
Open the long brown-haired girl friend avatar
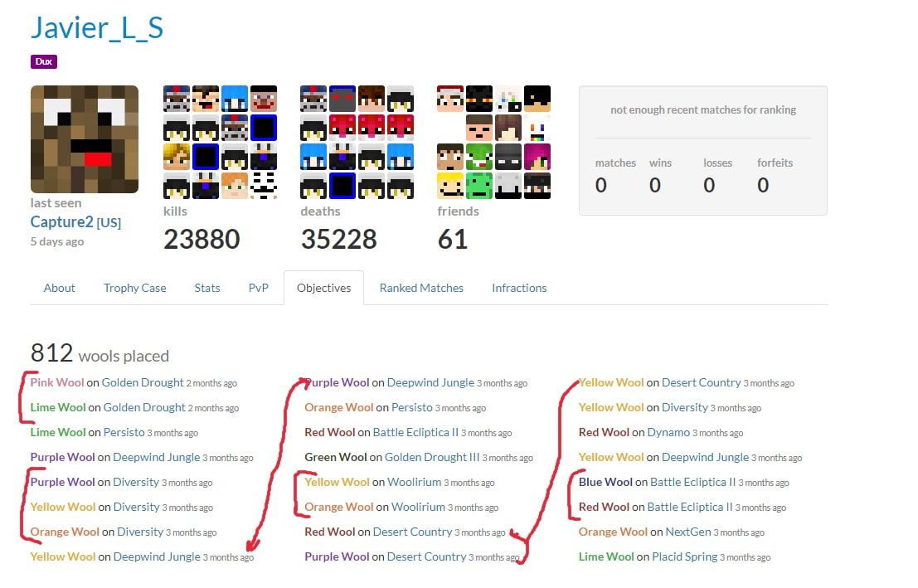[508, 128]
